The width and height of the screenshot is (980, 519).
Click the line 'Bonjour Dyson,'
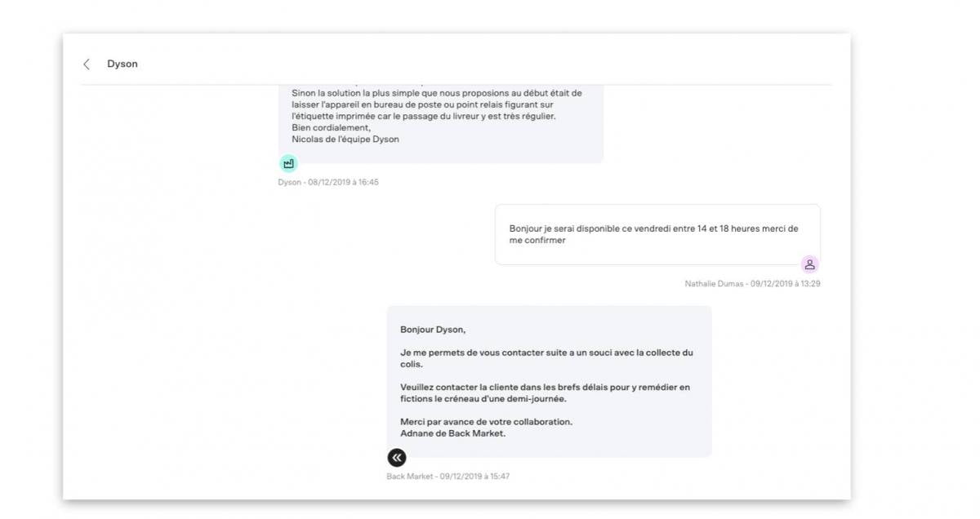pyautogui.click(x=432, y=330)
